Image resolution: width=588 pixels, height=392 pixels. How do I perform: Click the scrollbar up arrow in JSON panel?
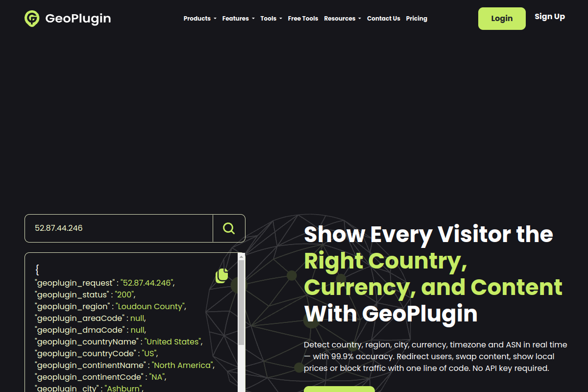[x=241, y=256]
